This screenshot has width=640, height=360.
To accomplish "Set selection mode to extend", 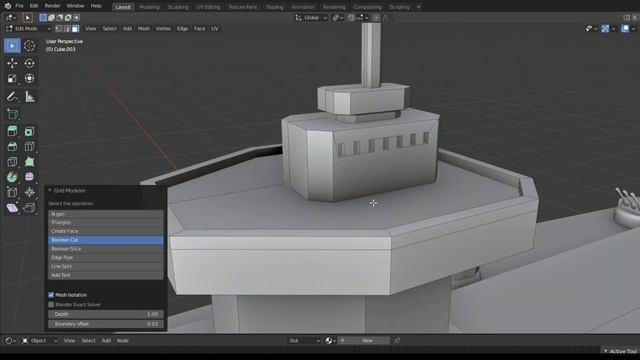I will point(51,18).
